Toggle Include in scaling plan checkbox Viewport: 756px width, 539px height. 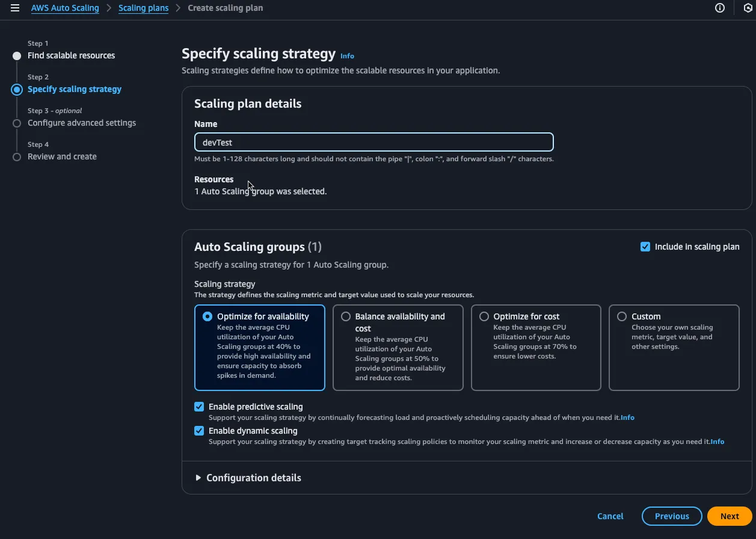click(645, 247)
